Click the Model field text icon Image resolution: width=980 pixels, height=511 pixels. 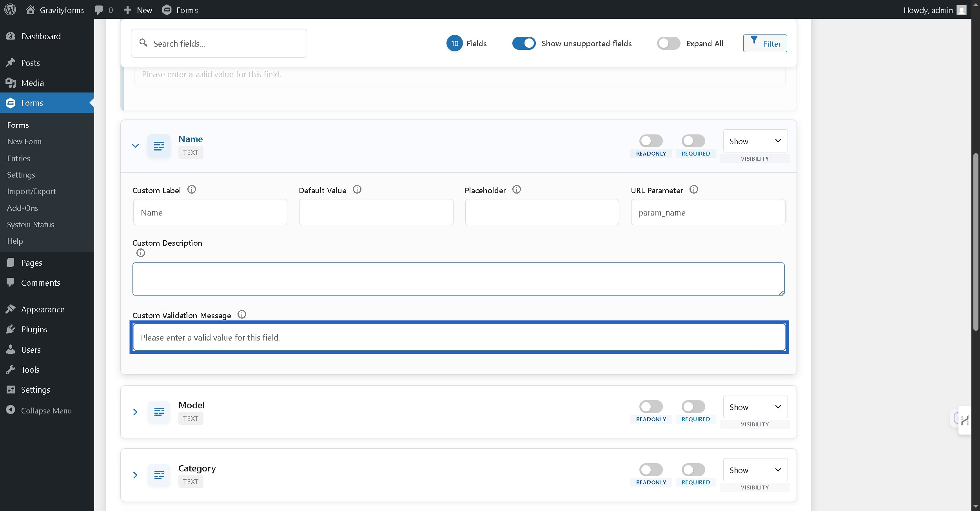point(159,412)
